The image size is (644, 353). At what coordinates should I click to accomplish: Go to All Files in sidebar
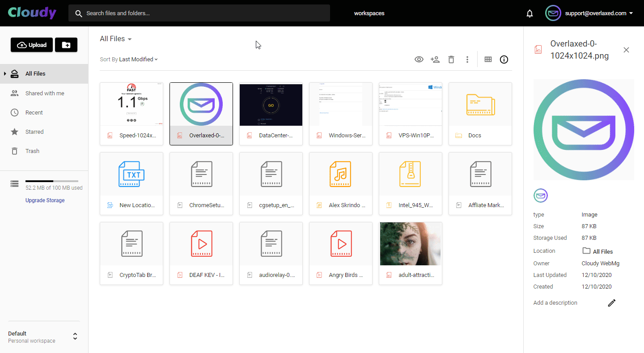(x=44, y=73)
